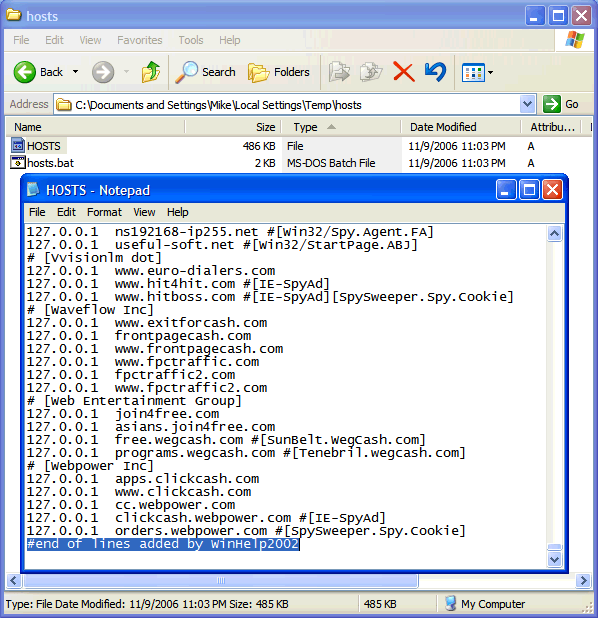The width and height of the screenshot is (598, 618).
Task: Click Notepad's scroll up arrow
Action: (554, 234)
